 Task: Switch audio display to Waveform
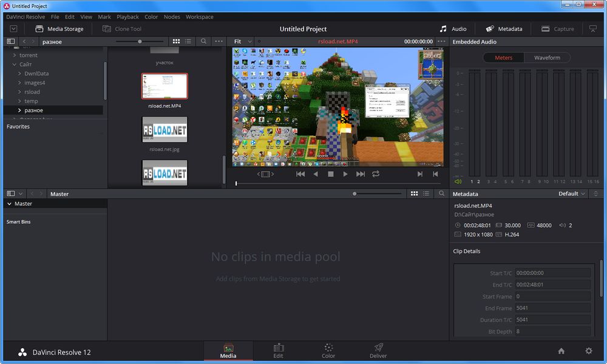[547, 57]
